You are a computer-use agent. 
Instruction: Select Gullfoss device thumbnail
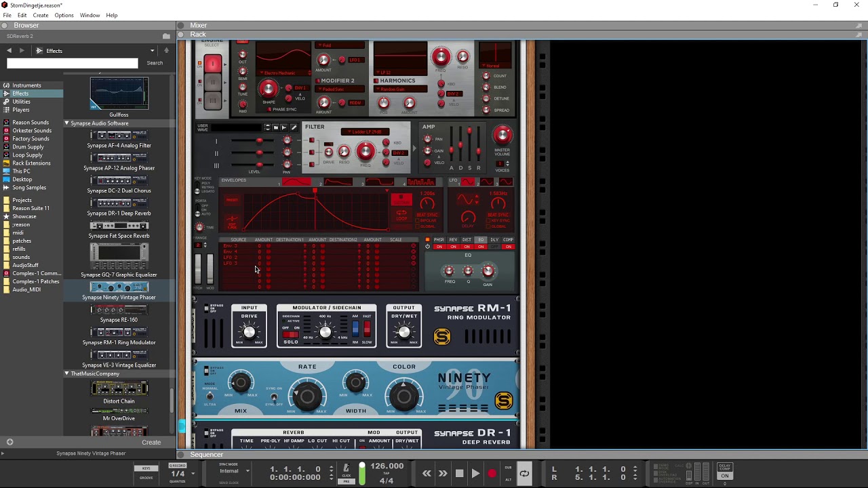coord(119,94)
